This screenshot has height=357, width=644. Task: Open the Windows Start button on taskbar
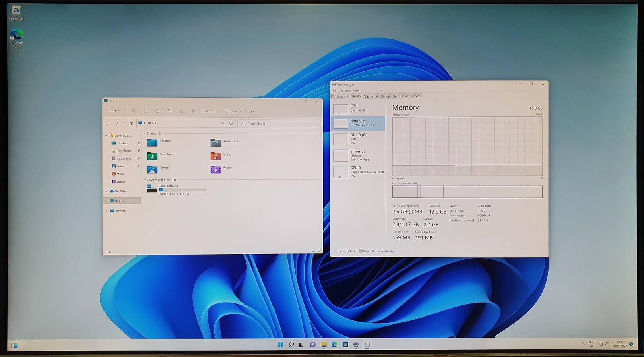pyautogui.click(x=280, y=345)
